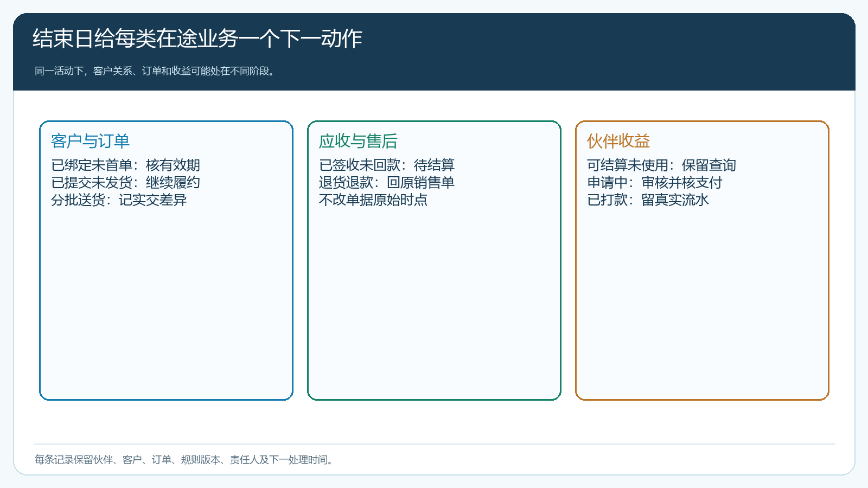Select the line 已绑定未首单：核有效期

click(x=125, y=165)
